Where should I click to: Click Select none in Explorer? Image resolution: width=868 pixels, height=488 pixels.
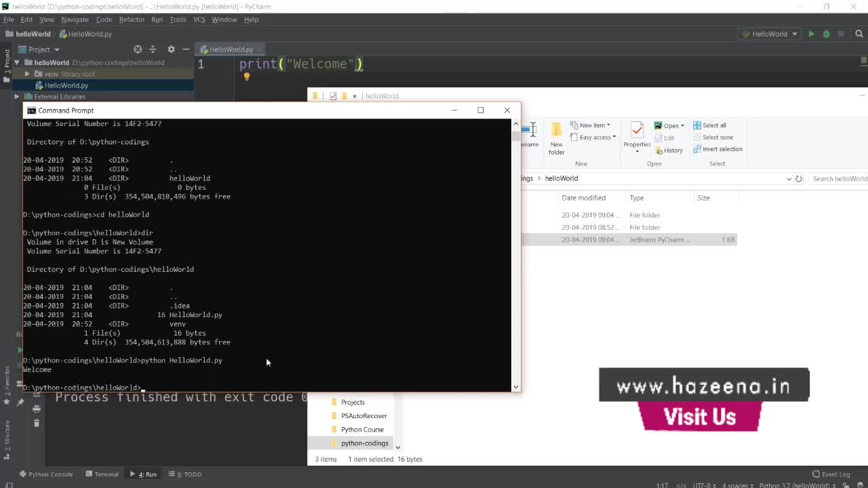pos(713,138)
